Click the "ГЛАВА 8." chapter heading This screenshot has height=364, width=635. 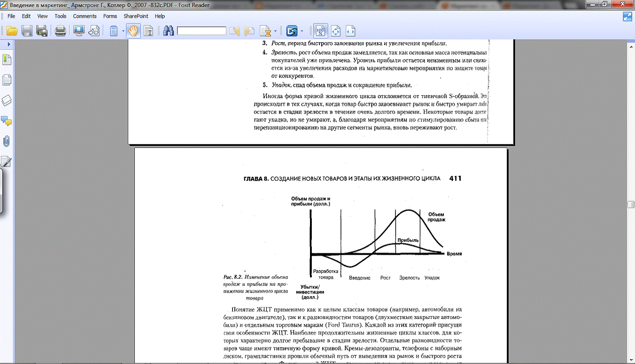coord(256,179)
